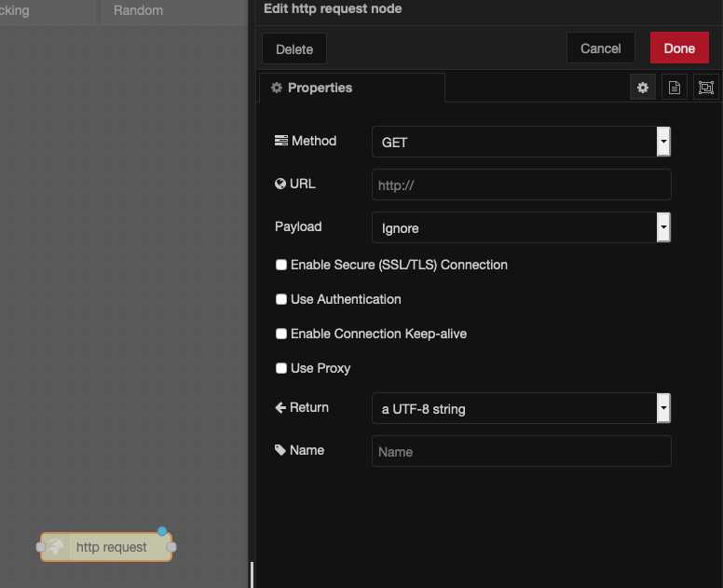Enable Secure (SSL/TLS) Connection checkbox

coord(280,265)
